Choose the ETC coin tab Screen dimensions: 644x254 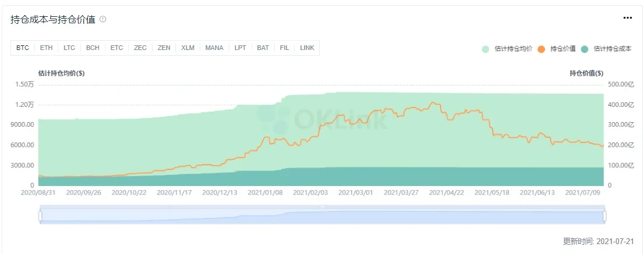[x=116, y=48]
